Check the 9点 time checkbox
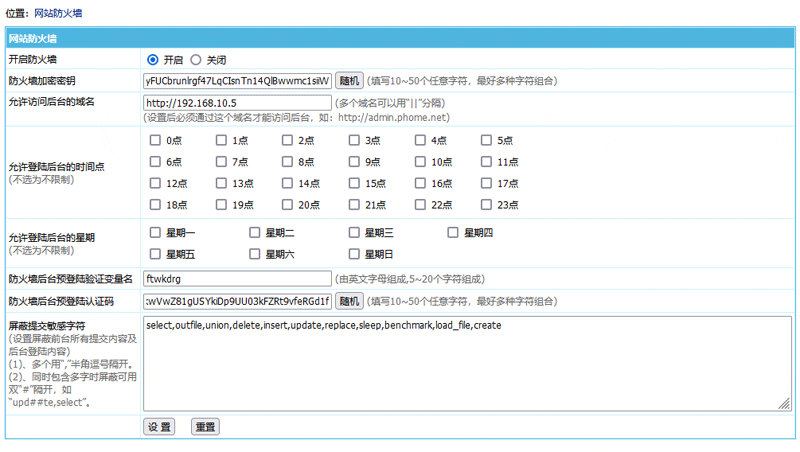This screenshot has width=800, height=452. tap(354, 161)
